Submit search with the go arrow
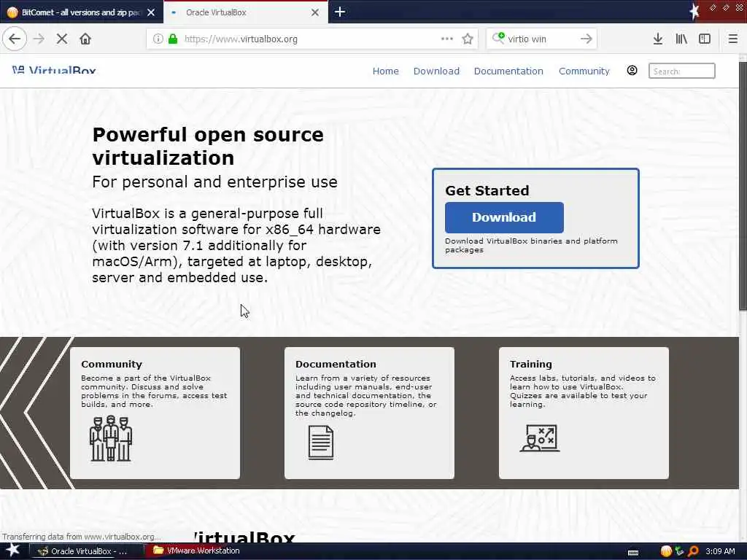 click(587, 39)
